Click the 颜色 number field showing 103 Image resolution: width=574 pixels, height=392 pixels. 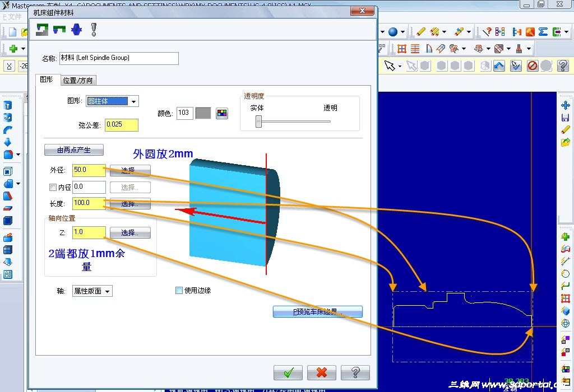[184, 113]
